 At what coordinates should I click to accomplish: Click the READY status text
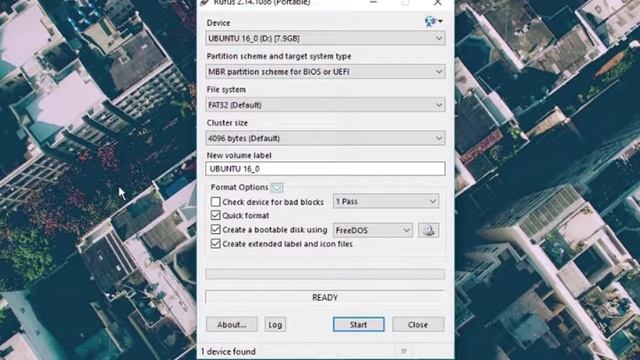(x=325, y=298)
